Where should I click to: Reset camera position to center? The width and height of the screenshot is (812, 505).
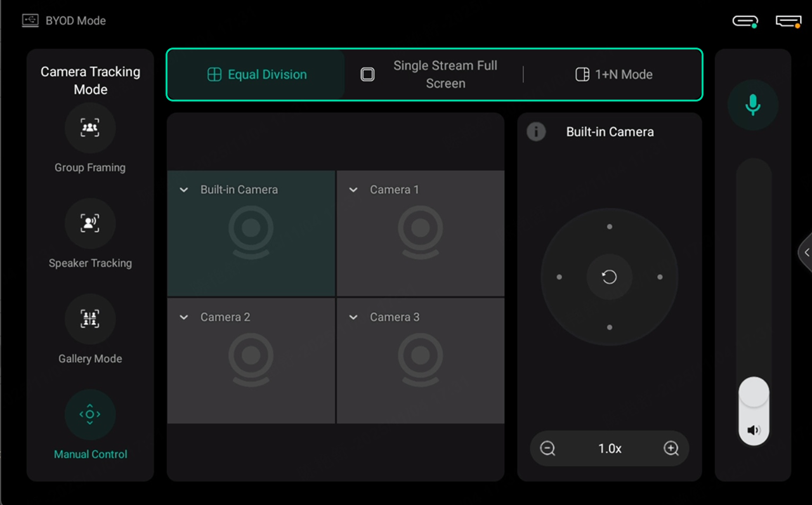click(609, 277)
